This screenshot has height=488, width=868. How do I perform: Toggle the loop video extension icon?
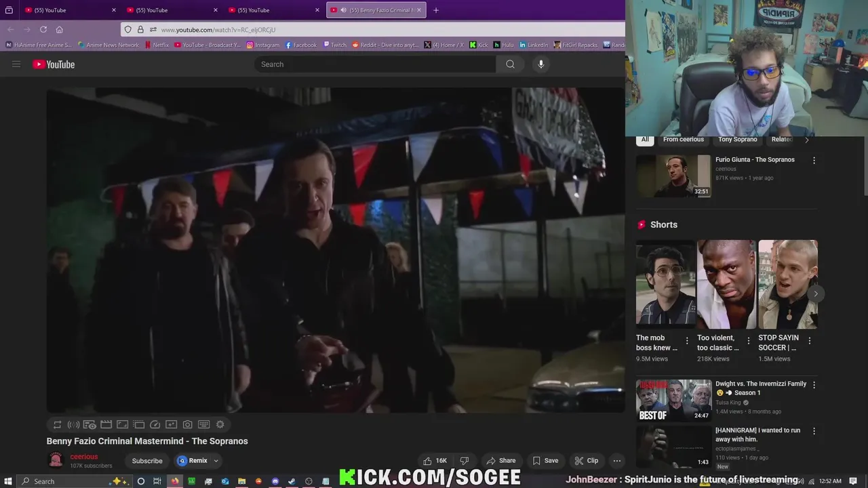[x=57, y=424]
